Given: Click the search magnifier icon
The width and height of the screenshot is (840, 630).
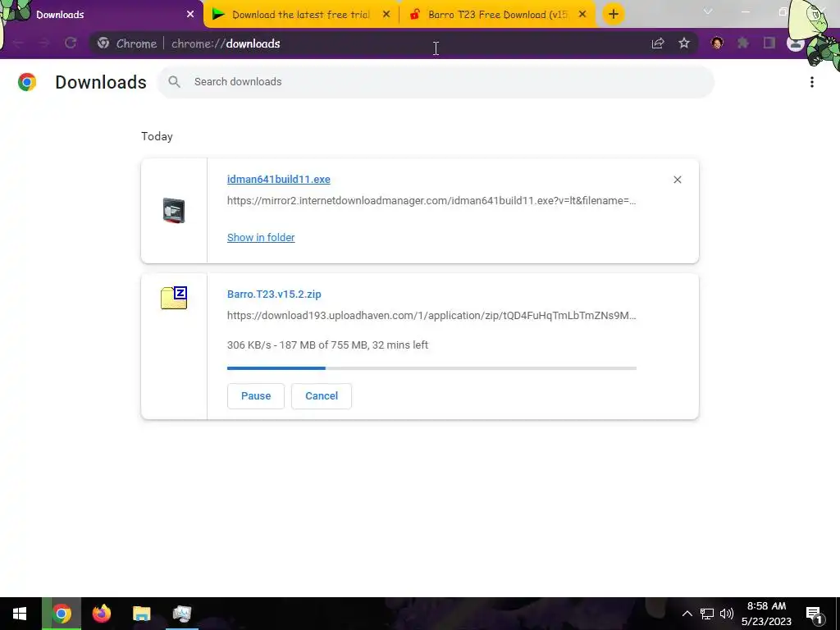Looking at the screenshot, I should [174, 82].
